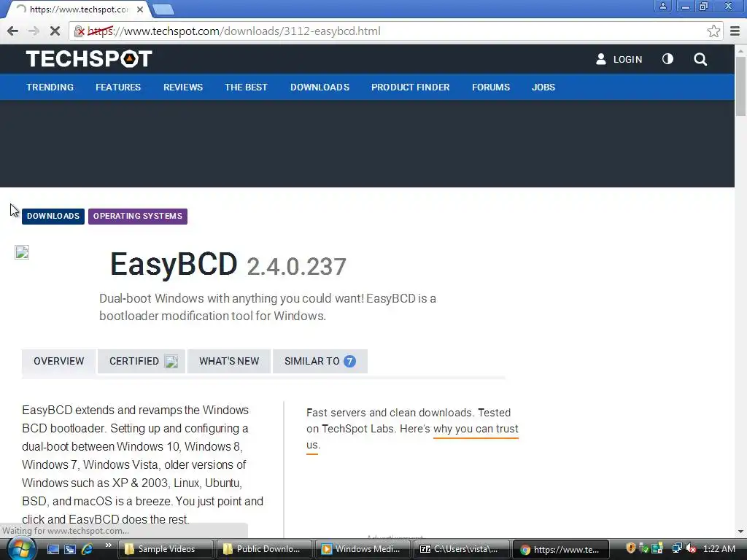Click the DOWNLOADS category badge
The height and width of the screenshot is (560, 747).
53,216
